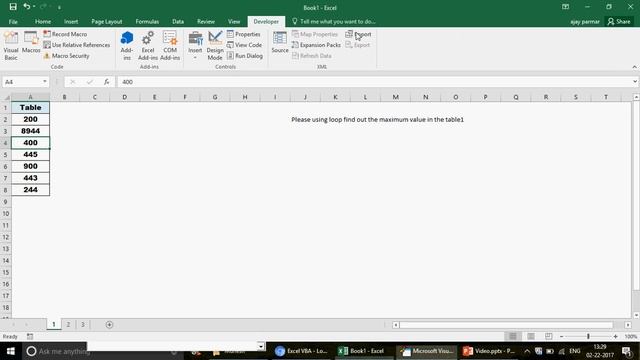The height and width of the screenshot is (360, 640).
Task: Switch to the Home tab
Action: (43, 22)
